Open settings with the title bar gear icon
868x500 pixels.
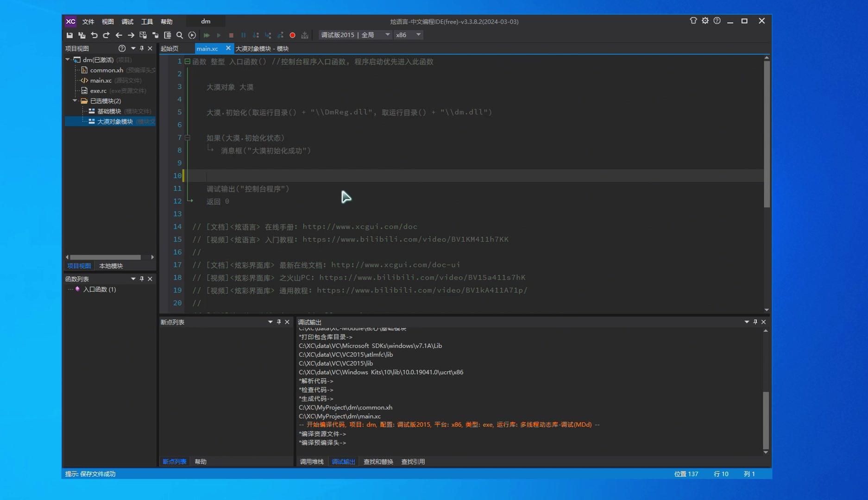click(705, 21)
